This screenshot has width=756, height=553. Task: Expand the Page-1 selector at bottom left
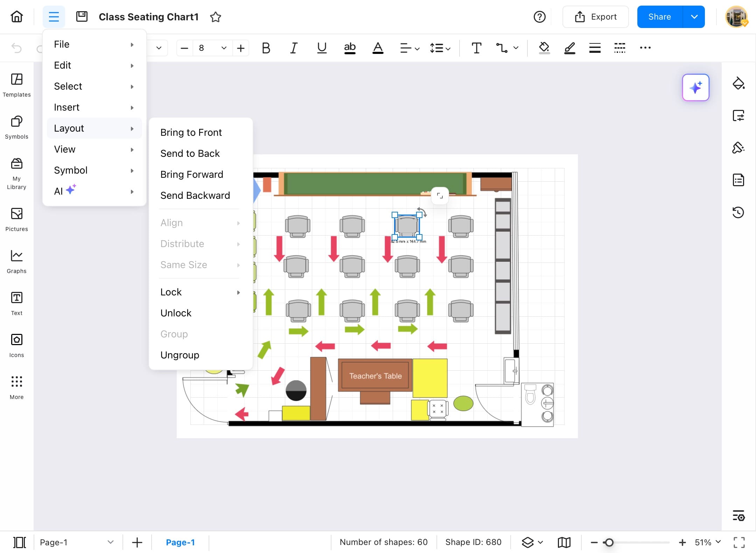[x=111, y=542]
